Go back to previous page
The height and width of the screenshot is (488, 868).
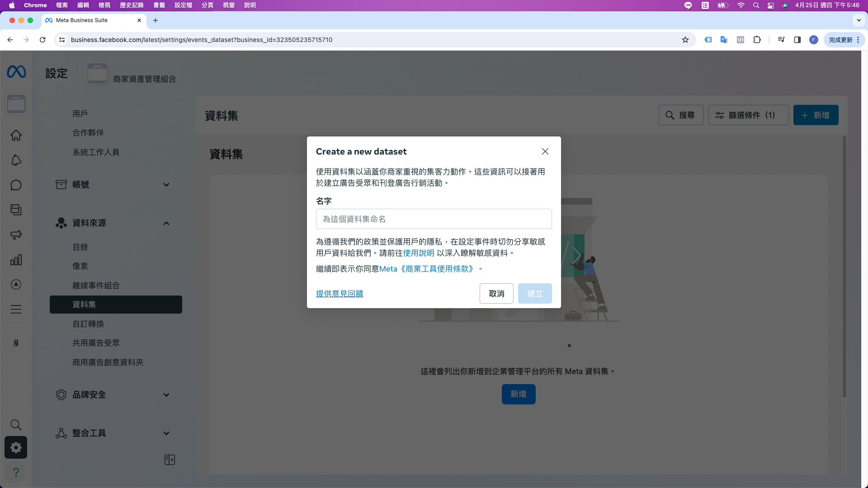(x=10, y=40)
